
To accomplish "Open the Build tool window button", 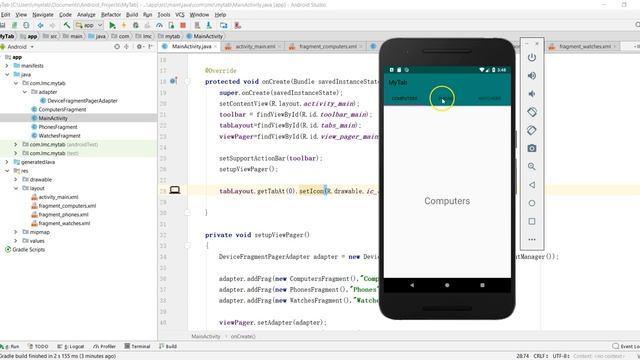I will click(168, 347).
